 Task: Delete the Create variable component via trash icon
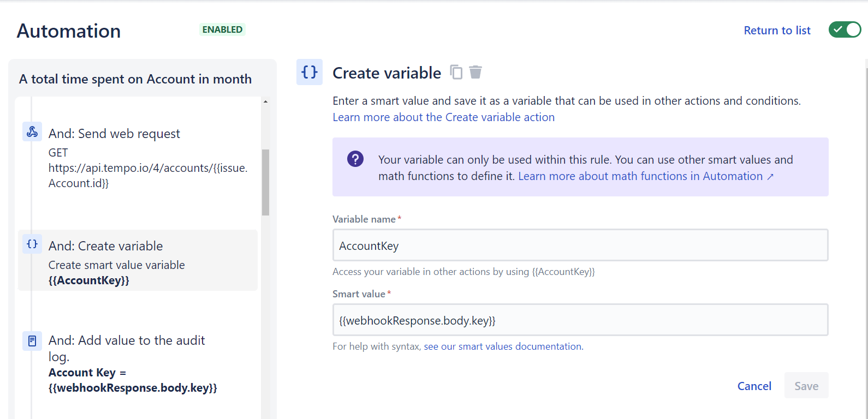475,72
